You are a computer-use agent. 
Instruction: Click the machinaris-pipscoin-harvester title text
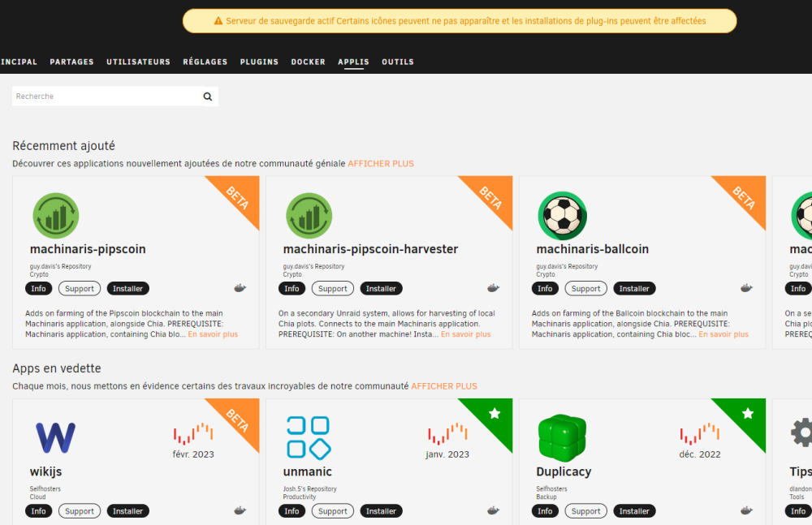pos(371,249)
